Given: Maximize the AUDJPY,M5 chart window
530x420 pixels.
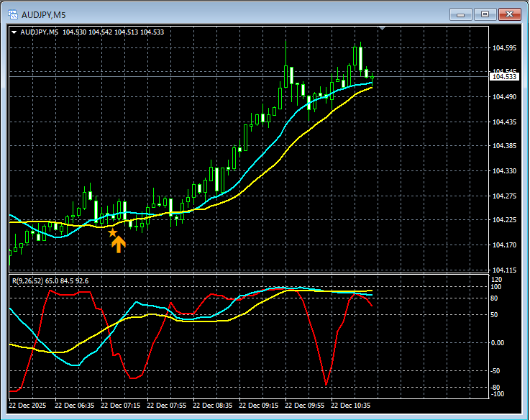Looking at the screenshot, I should pos(485,14).
